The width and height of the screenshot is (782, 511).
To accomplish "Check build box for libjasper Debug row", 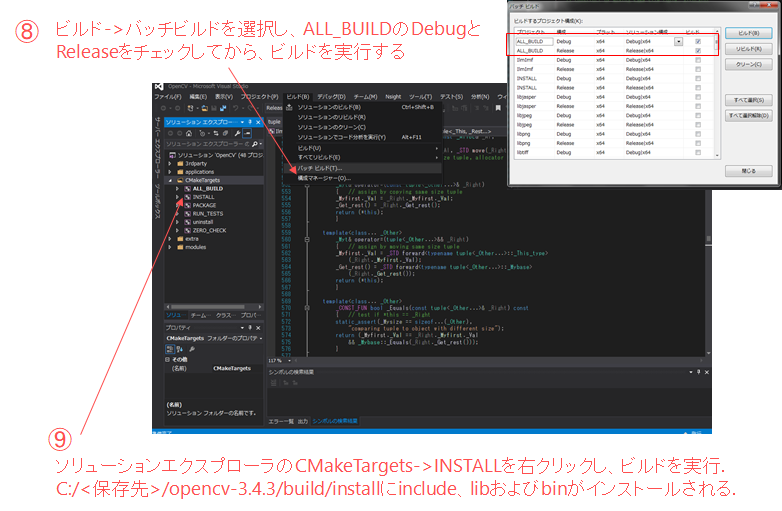I will coord(698,97).
